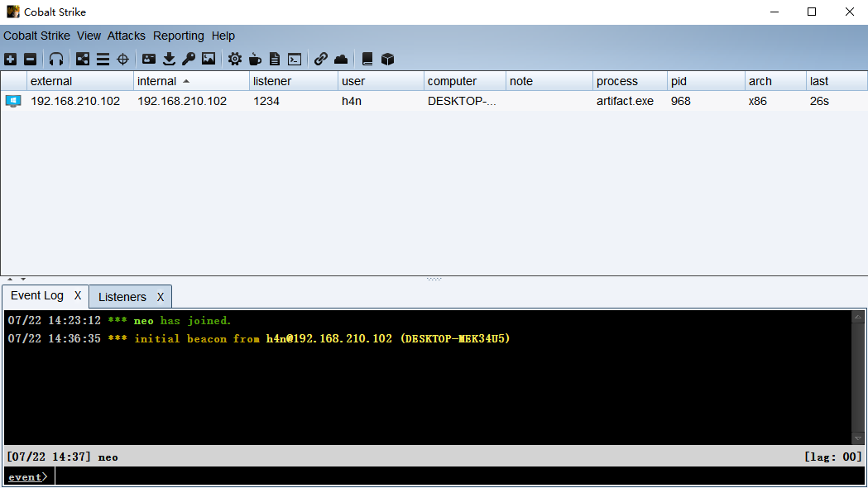This screenshot has width=868, height=488.
Task: Maximize the Cobalt Strike window
Action: click(x=812, y=12)
